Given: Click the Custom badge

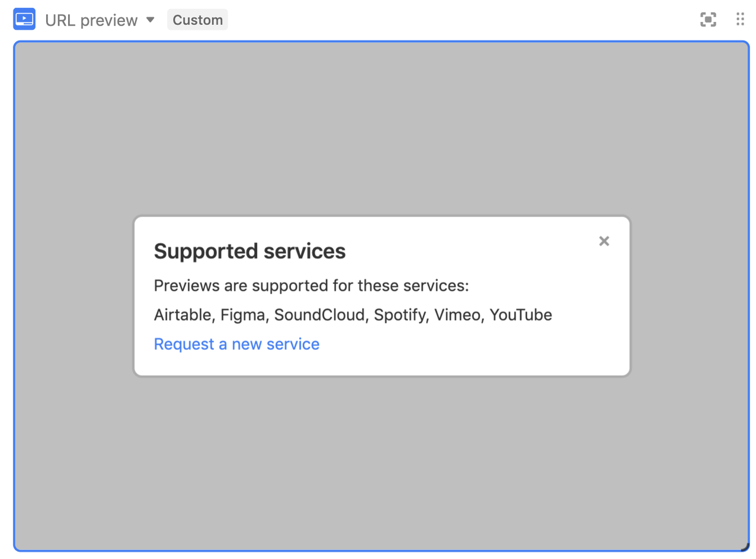Looking at the screenshot, I should pyautogui.click(x=197, y=20).
